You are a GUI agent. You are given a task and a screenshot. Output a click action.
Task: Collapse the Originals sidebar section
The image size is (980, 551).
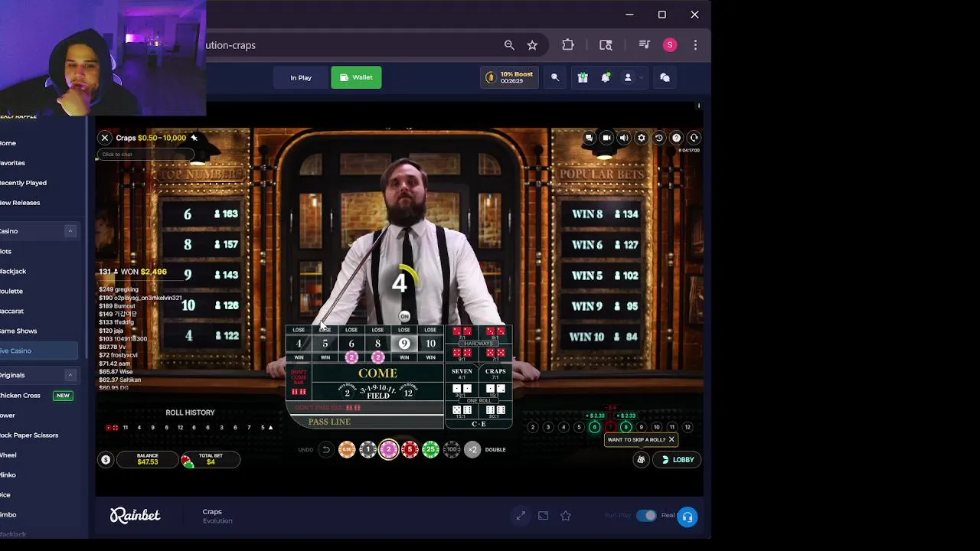point(70,375)
